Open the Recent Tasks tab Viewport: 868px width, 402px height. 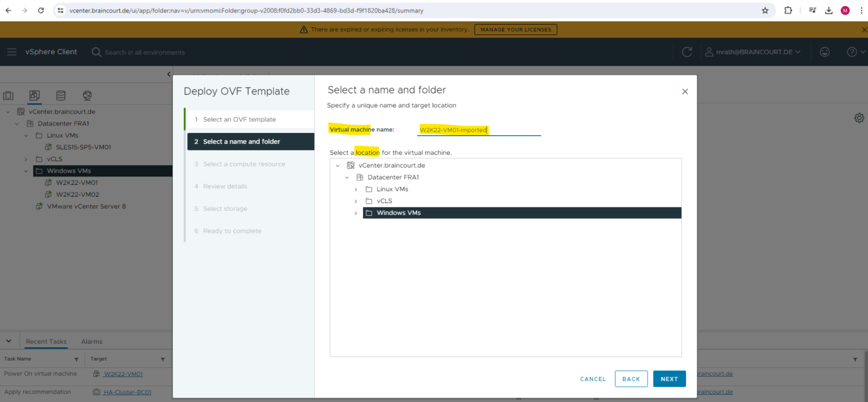(46, 342)
